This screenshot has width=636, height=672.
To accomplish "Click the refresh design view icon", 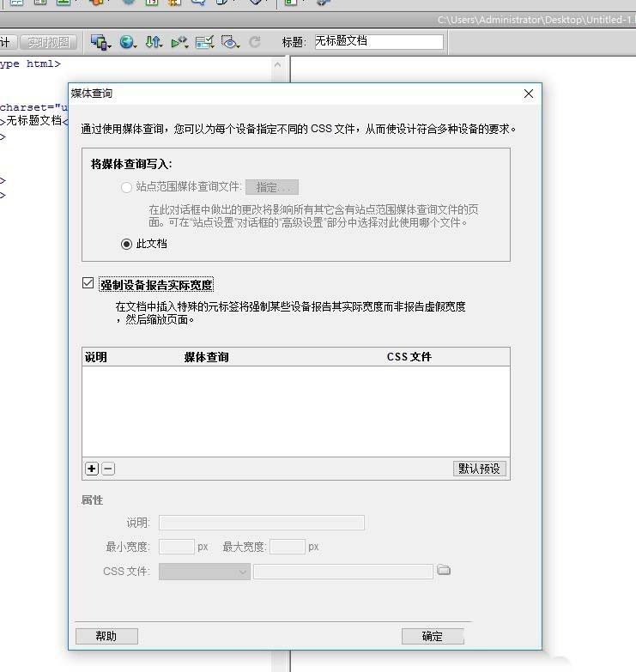I will [255, 42].
